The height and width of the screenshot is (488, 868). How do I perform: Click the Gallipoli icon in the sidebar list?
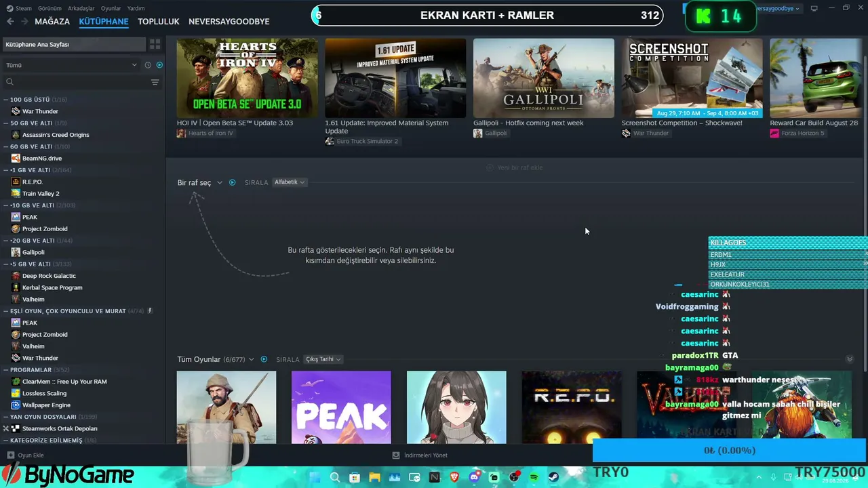pos(16,252)
